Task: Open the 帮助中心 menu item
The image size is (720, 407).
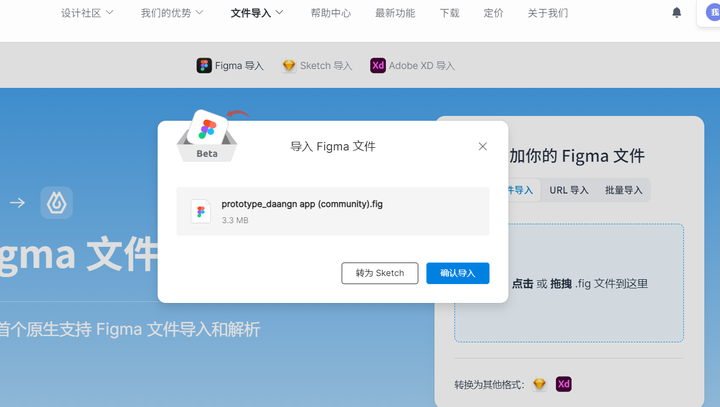Action: pyautogui.click(x=331, y=13)
